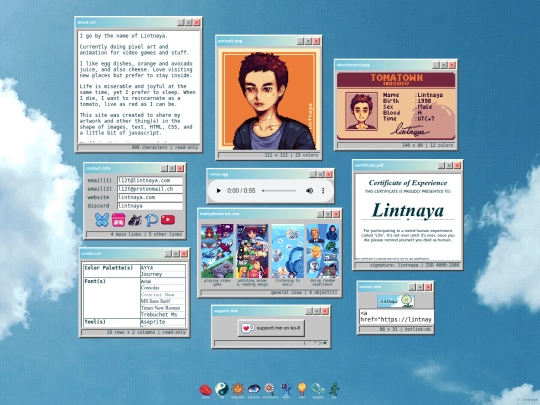Select 'Times New Roman' font cell
Viewport: 540px width, 405px height.
163,308
